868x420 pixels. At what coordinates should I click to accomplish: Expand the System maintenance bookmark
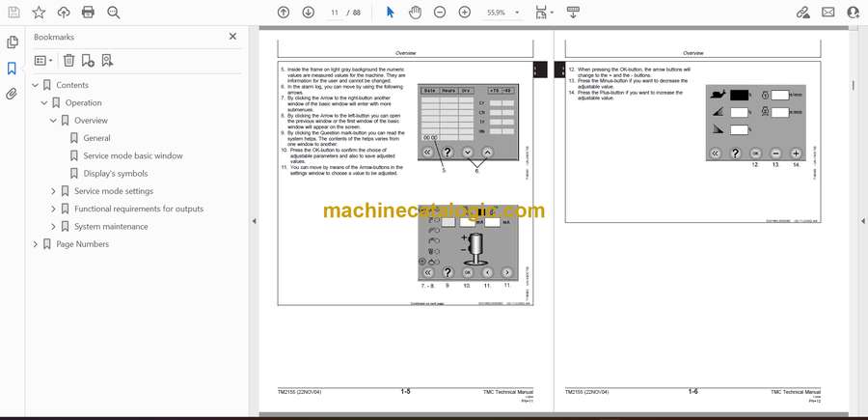click(53, 227)
